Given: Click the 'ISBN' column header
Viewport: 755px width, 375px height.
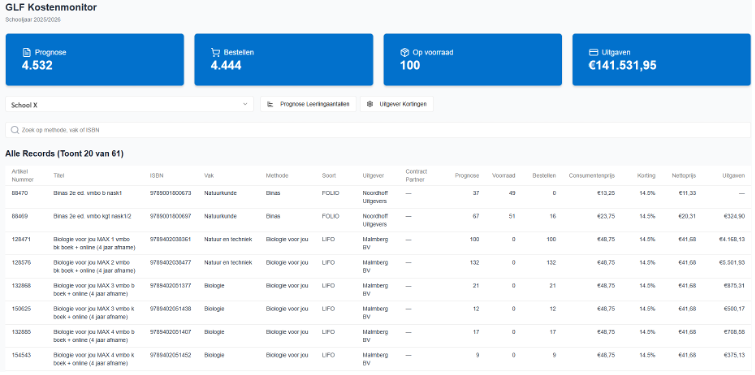Looking at the screenshot, I should tap(157, 176).
